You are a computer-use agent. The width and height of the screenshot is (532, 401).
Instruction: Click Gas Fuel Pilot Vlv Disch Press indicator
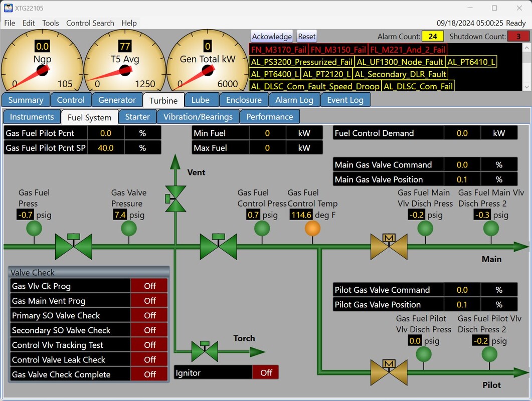coord(423,354)
